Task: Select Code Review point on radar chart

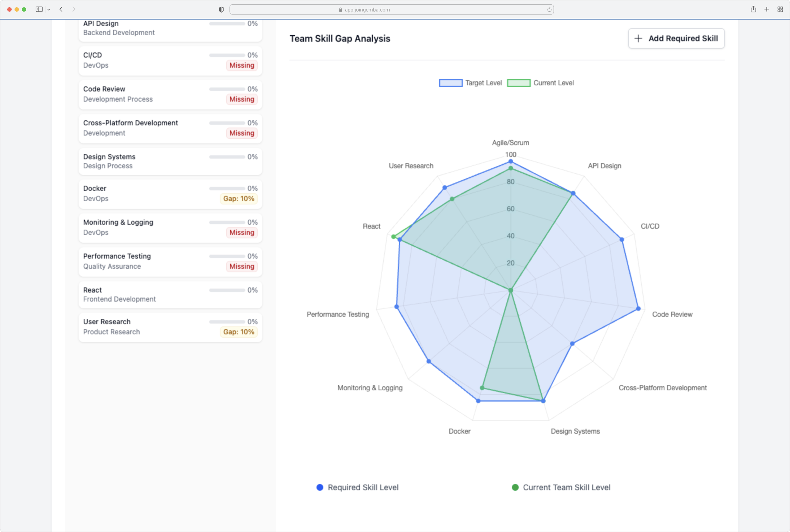Action: coord(638,309)
